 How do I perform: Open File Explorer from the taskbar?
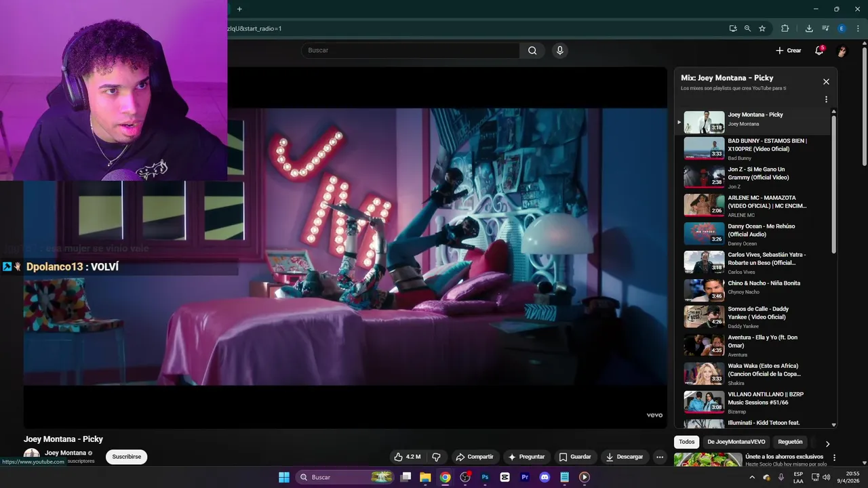tap(425, 477)
